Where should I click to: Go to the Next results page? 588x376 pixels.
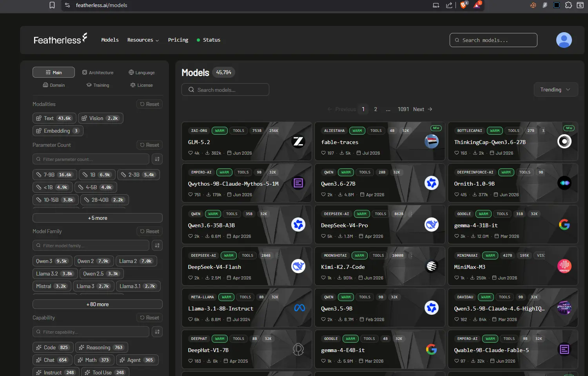[x=423, y=109]
